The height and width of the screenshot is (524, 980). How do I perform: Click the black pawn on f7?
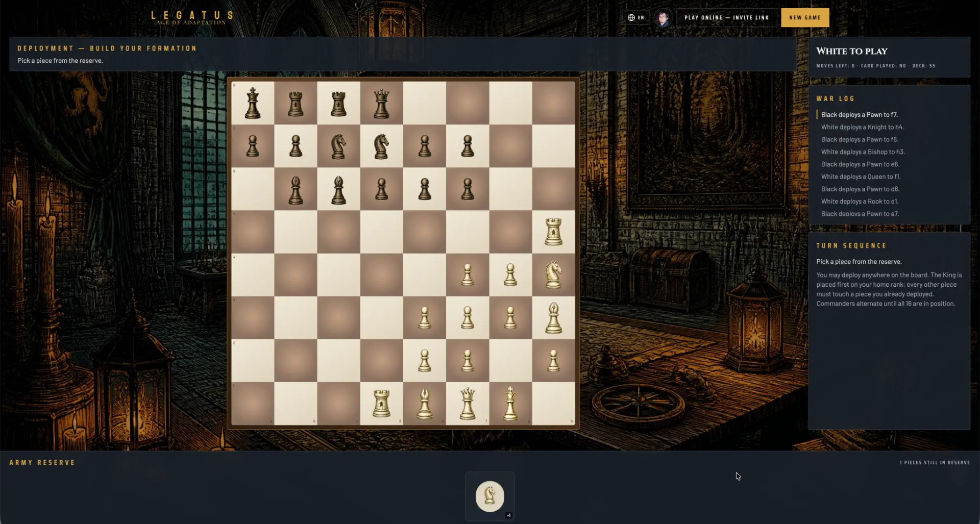[x=468, y=146]
